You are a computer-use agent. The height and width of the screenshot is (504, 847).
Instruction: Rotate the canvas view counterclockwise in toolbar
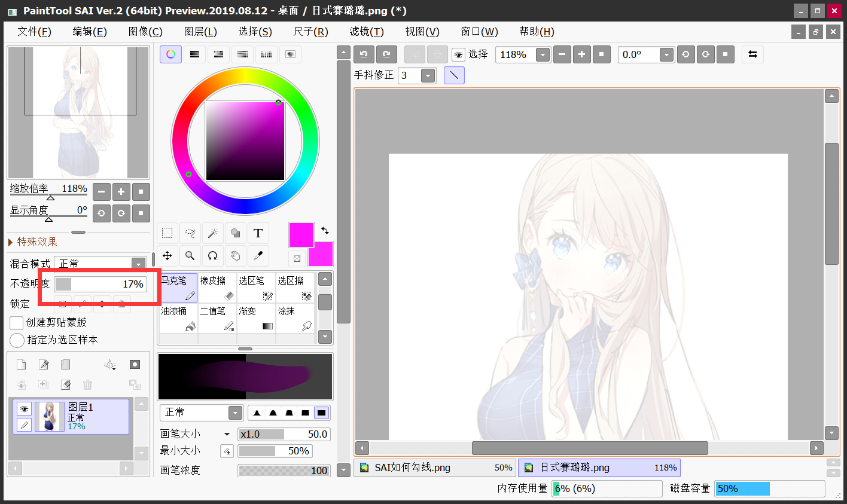pyautogui.click(x=685, y=54)
